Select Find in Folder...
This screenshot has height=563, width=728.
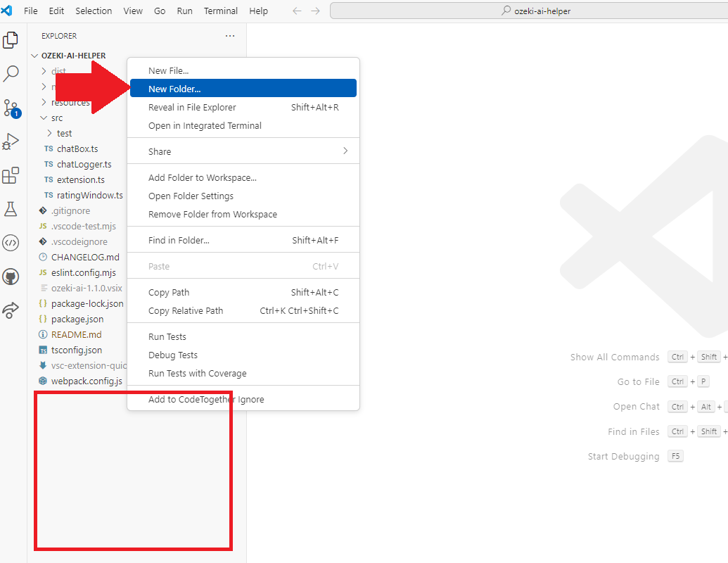[243, 240]
